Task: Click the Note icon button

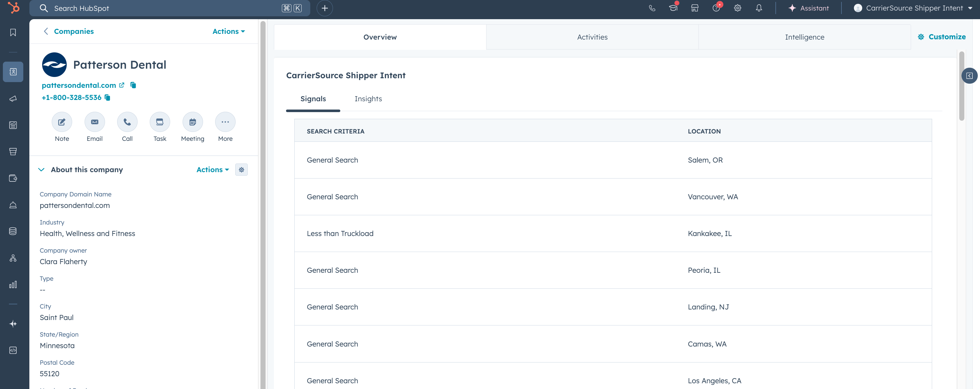Action: tap(62, 122)
